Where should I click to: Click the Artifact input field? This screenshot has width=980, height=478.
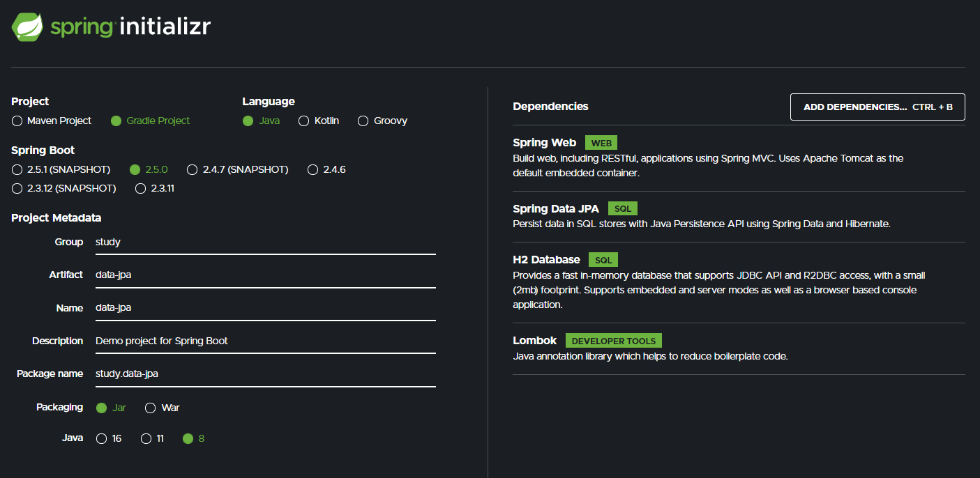(x=266, y=275)
